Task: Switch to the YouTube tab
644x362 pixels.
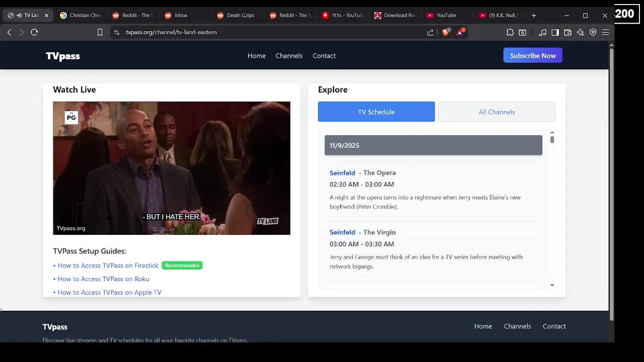Action: tap(447, 16)
